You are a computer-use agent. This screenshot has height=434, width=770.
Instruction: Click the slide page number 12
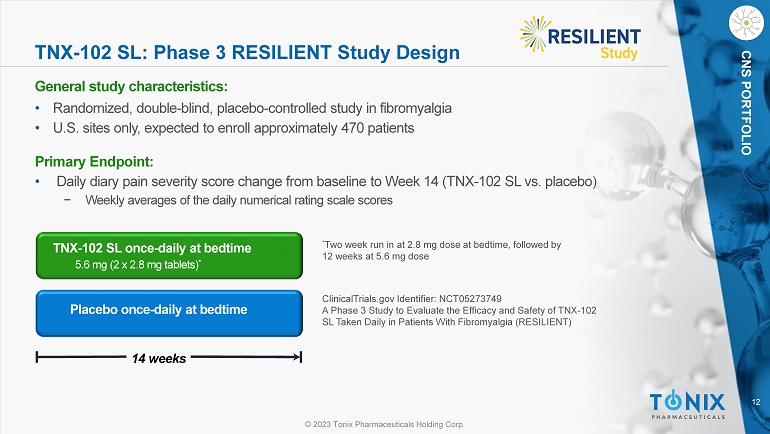[x=756, y=402]
